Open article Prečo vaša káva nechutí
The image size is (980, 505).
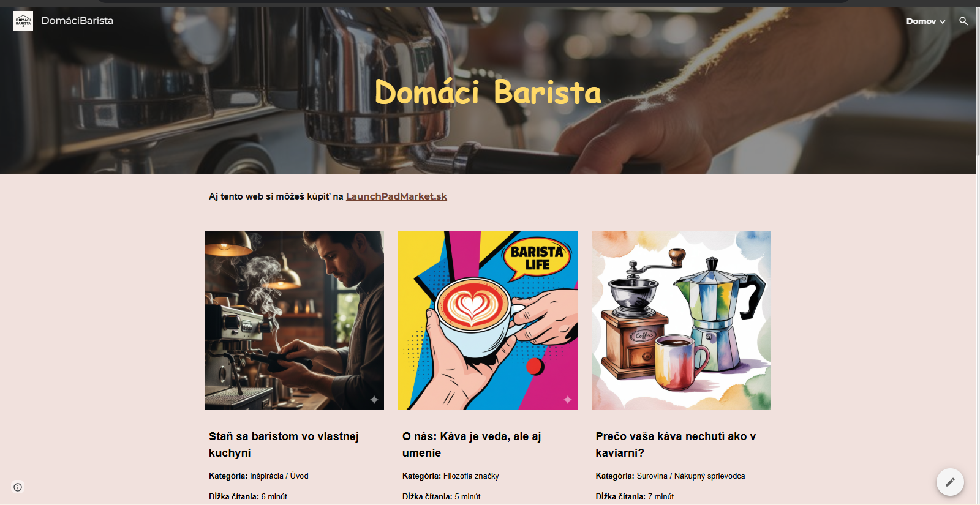click(x=676, y=444)
